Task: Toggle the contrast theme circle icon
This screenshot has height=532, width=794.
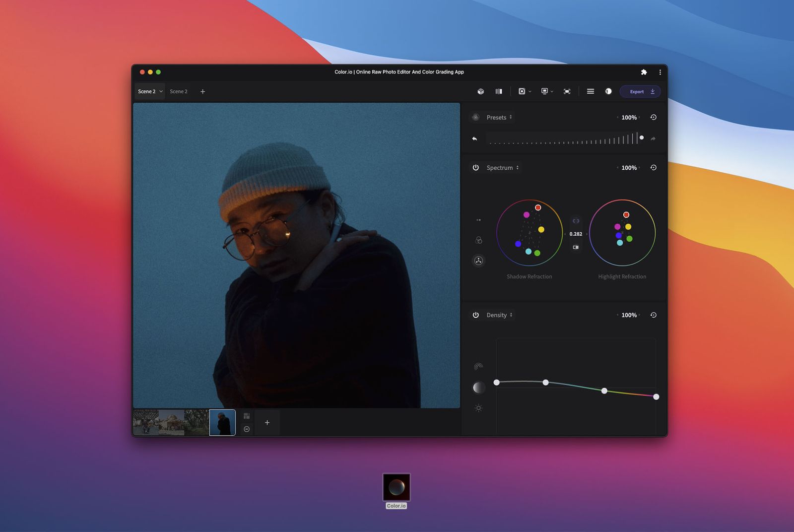Action: click(x=608, y=91)
